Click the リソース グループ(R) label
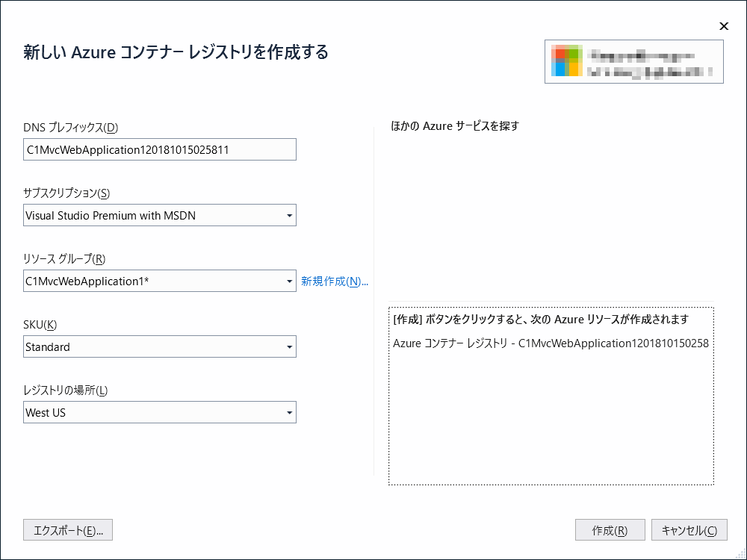The width and height of the screenshot is (747, 560). (x=64, y=259)
